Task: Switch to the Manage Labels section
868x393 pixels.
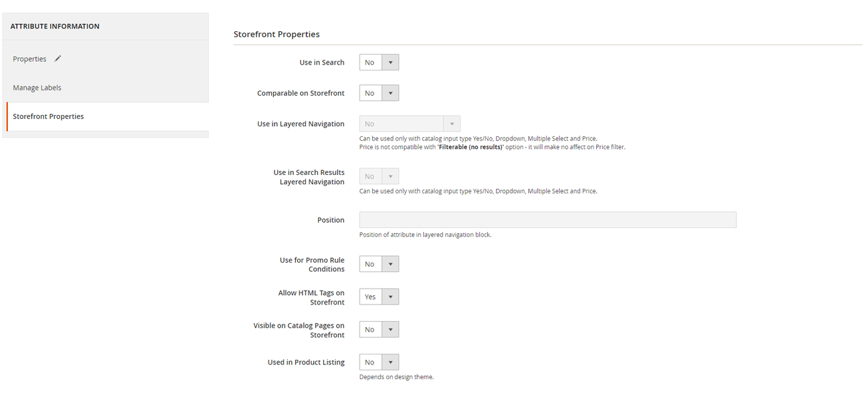Action: (37, 87)
